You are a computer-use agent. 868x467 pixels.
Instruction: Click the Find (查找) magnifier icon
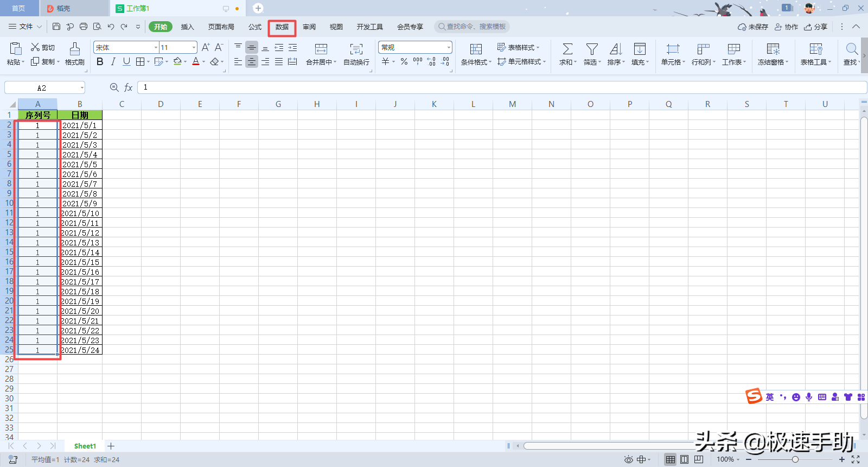[x=852, y=49]
